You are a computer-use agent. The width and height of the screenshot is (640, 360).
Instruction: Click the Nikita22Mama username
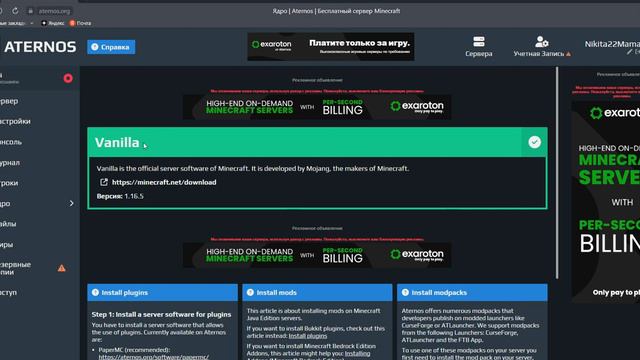point(612,44)
